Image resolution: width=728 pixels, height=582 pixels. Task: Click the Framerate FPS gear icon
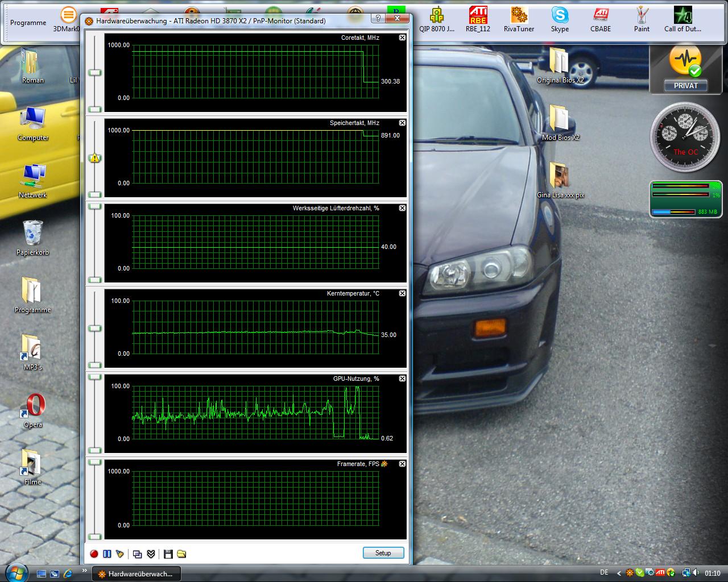point(384,464)
